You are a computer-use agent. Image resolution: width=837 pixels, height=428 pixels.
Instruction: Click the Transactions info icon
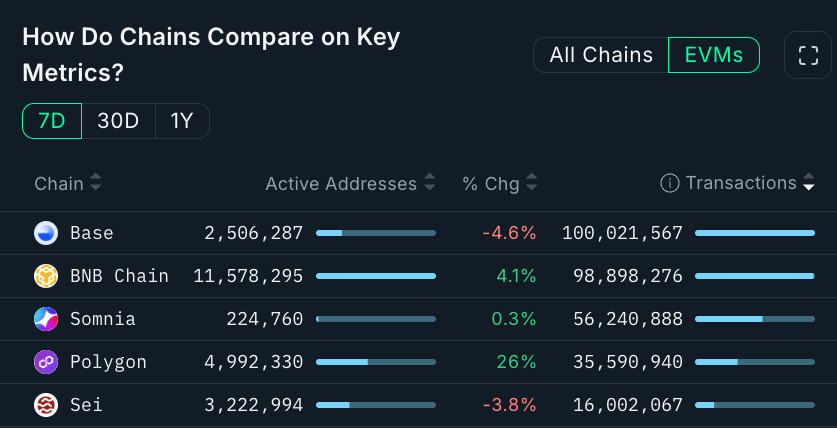tap(670, 183)
